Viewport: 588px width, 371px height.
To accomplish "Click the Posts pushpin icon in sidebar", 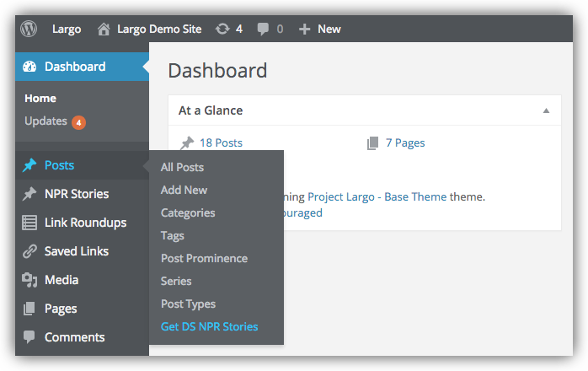I will coord(29,165).
